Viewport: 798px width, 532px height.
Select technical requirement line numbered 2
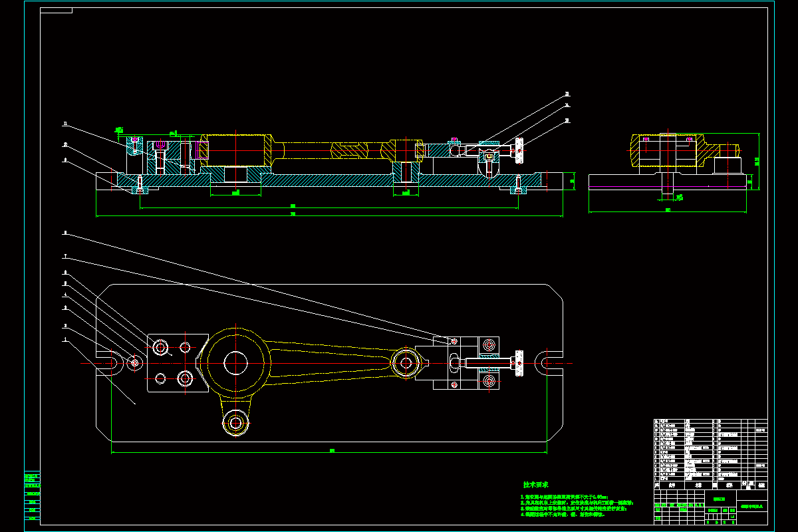click(577, 503)
